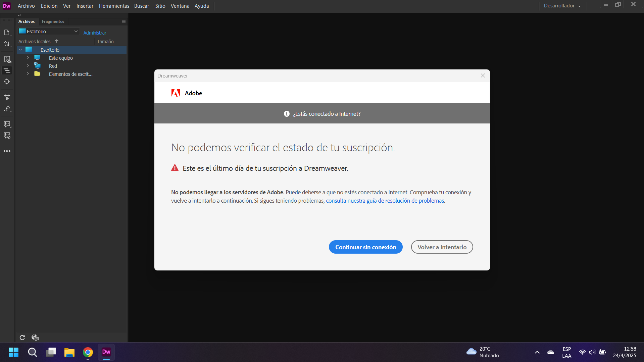The height and width of the screenshot is (362, 644).
Task: Open the troubleshooting guide link
Action: pyautogui.click(x=385, y=200)
